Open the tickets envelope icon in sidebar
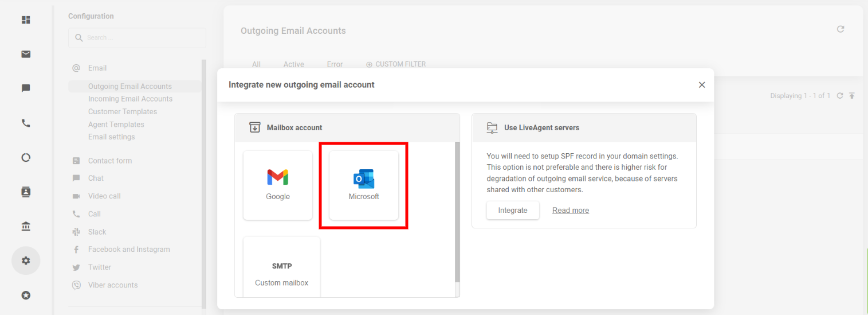The image size is (868, 315). (x=26, y=55)
